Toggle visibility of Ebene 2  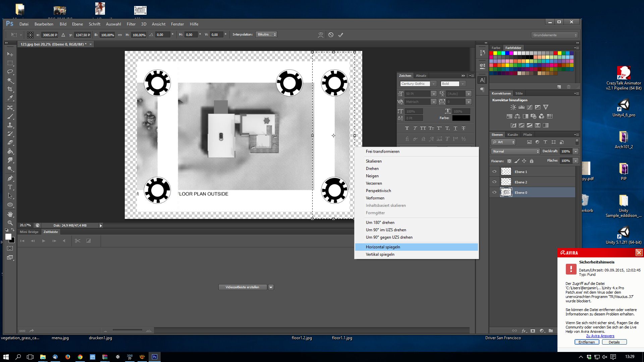tap(495, 182)
